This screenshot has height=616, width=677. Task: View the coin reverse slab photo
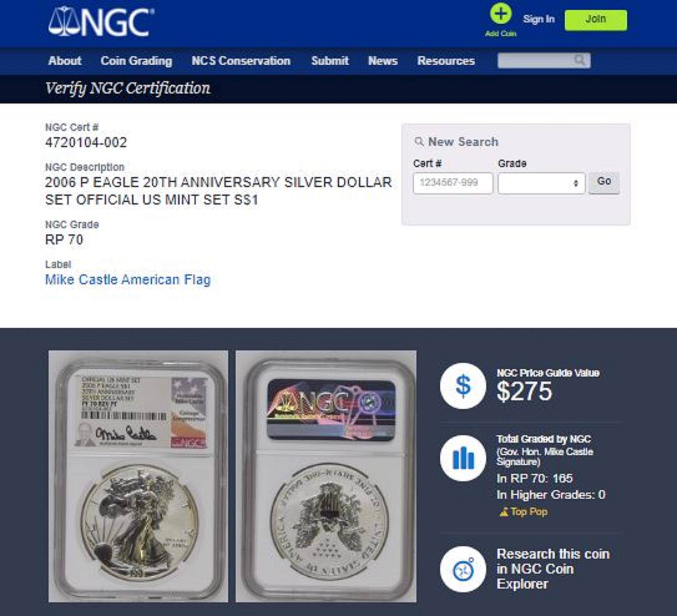pyautogui.click(x=326, y=476)
